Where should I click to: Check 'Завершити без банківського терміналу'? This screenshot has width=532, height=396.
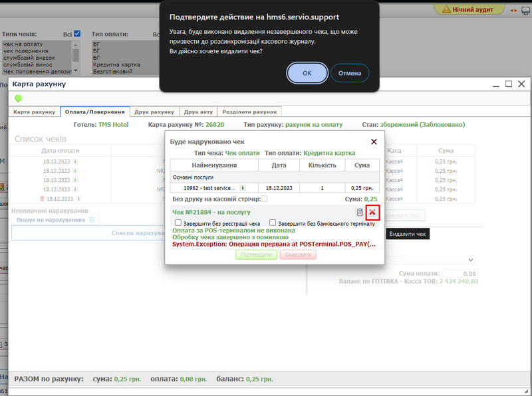coord(273,223)
